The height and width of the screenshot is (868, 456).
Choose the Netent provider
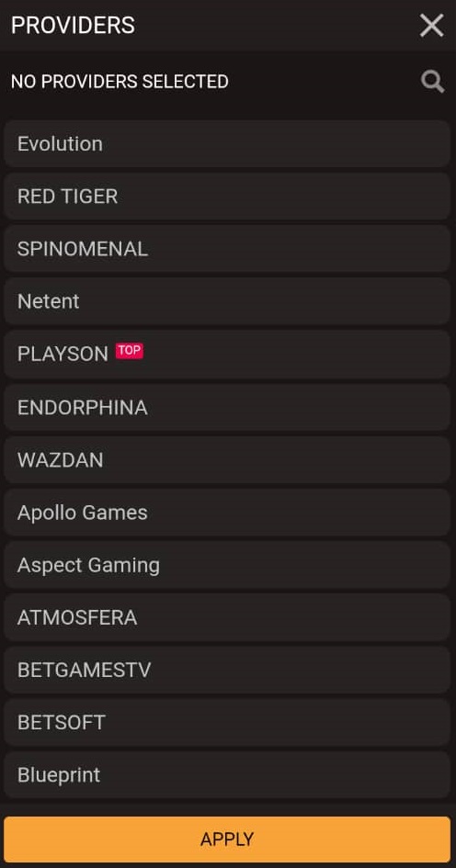coord(227,301)
